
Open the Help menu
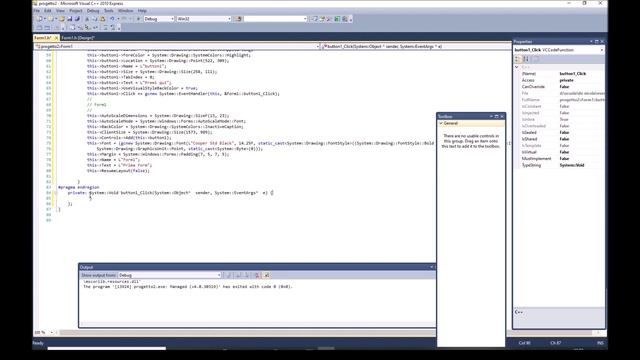[x=142, y=11]
